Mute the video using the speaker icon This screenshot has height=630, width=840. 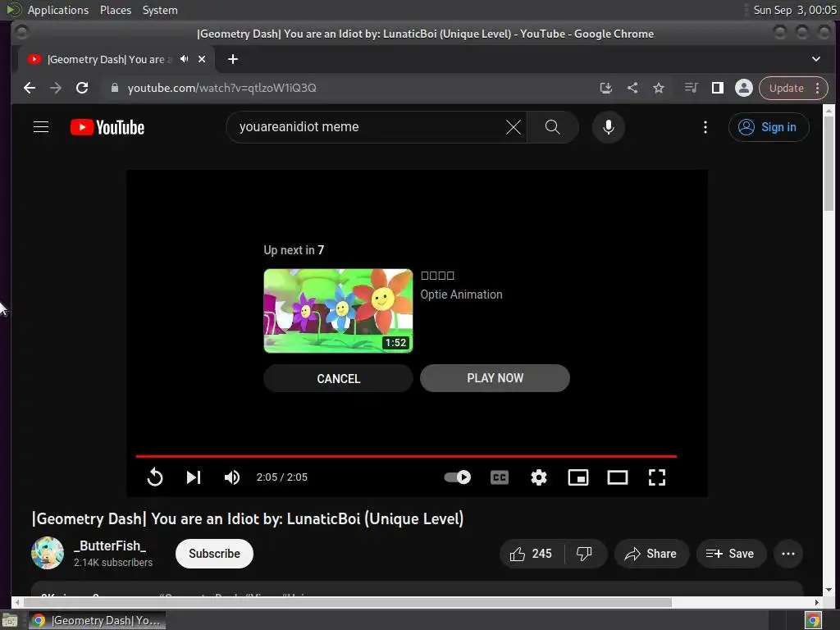click(x=232, y=477)
